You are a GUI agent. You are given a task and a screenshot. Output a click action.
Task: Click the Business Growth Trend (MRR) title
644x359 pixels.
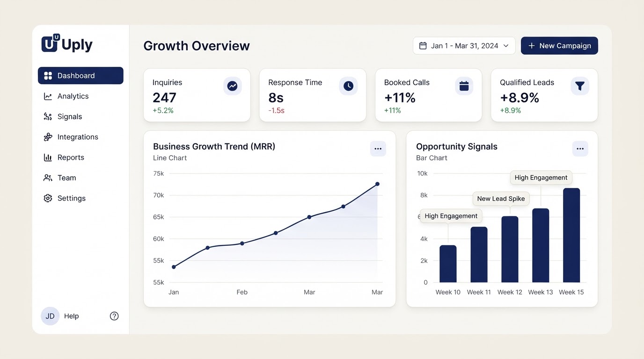click(214, 146)
